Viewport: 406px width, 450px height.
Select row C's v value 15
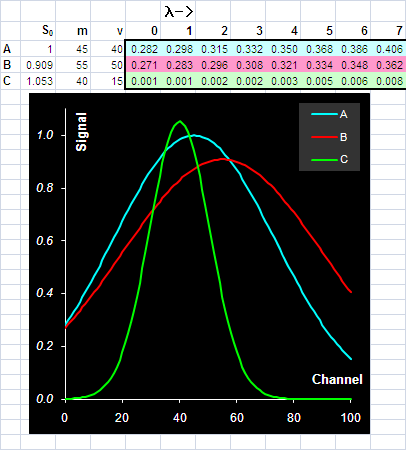click(108, 81)
